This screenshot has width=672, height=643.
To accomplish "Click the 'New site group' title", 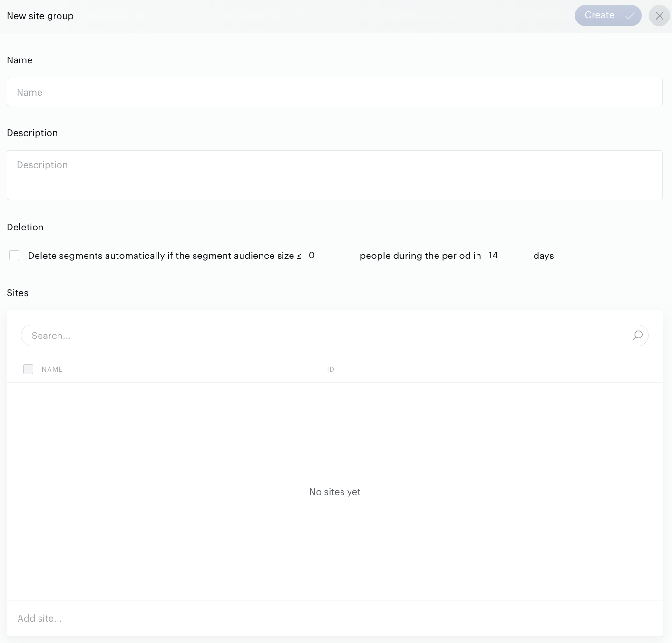I will (40, 16).
